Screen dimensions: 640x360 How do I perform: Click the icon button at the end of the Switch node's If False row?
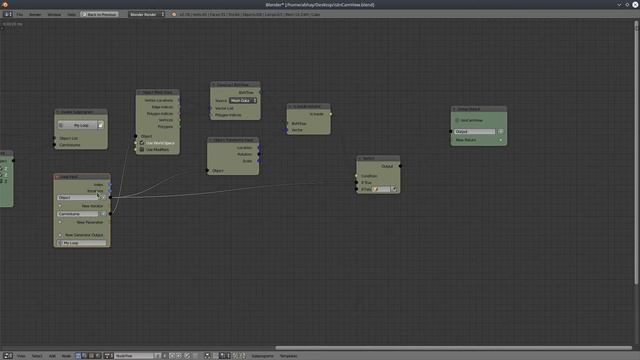[394, 189]
